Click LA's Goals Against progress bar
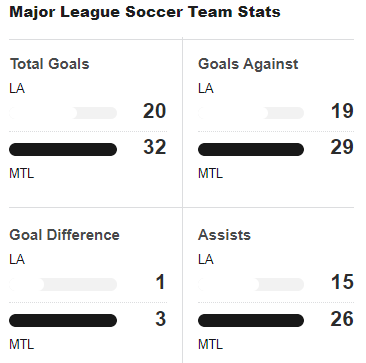This screenshot has width=366, height=363. (x=251, y=113)
